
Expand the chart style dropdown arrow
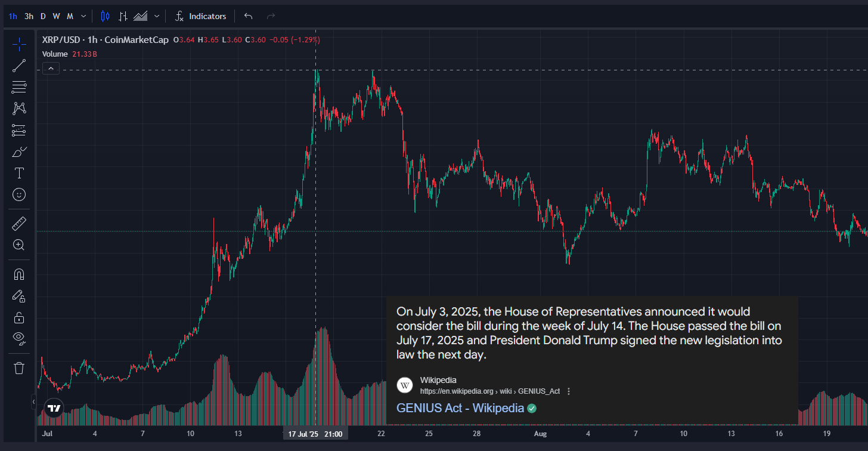click(157, 16)
